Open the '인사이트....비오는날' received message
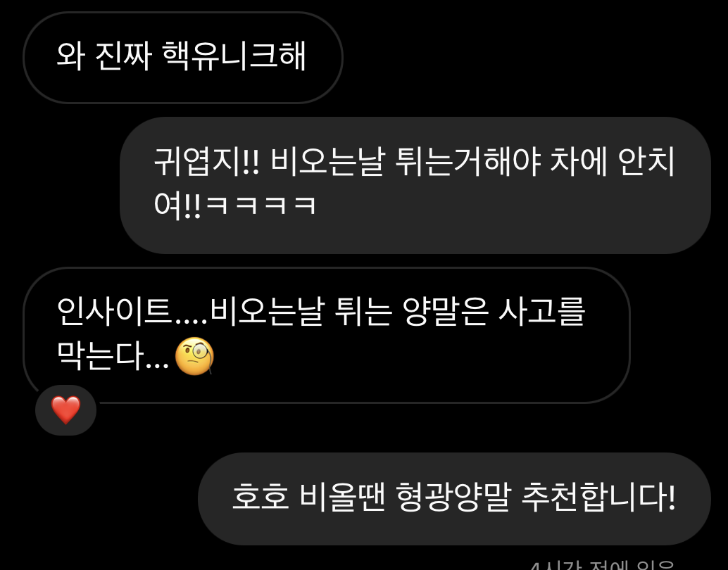The image size is (728, 570). click(x=327, y=335)
